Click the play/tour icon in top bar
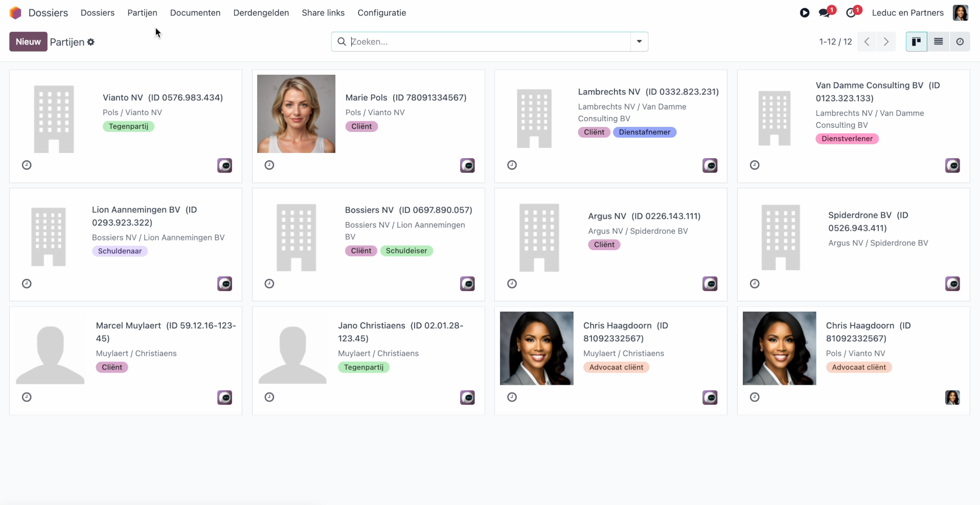This screenshot has width=980, height=505. pos(805,13)
